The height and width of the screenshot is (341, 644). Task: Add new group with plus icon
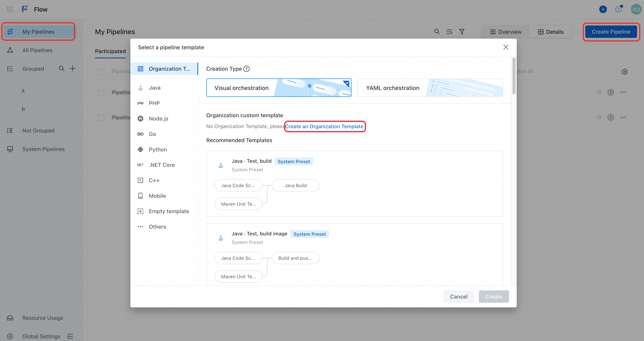pyautogui.click(x=72, y=69)
